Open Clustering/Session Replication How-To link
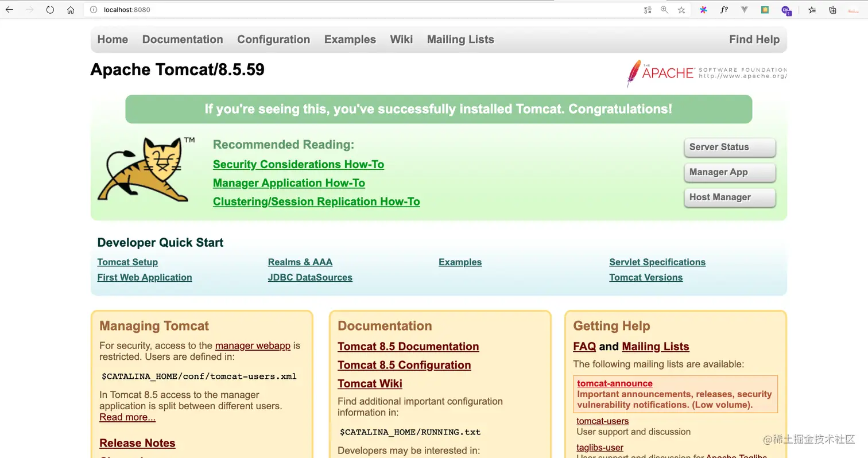 [x=316, y=201]
